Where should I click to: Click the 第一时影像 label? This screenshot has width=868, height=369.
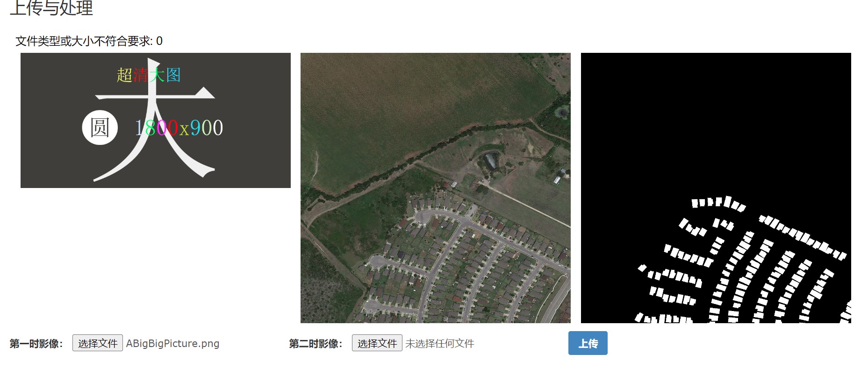(x=36, y=344)
